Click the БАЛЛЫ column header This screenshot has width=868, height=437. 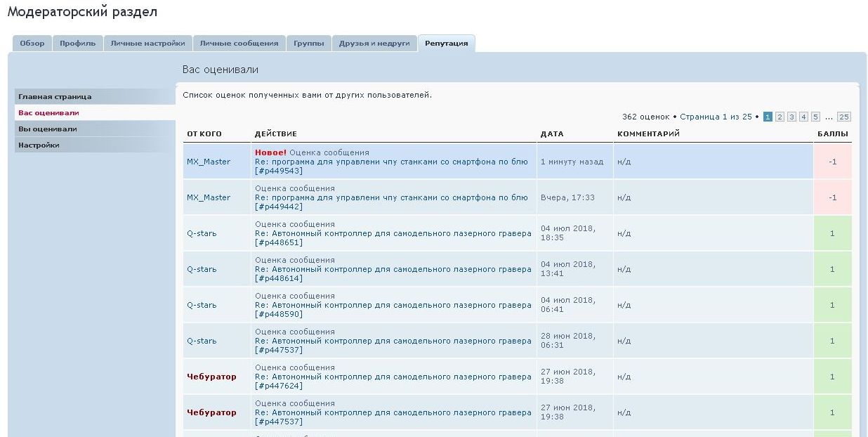pyautogui.click(x=833, y=133)
